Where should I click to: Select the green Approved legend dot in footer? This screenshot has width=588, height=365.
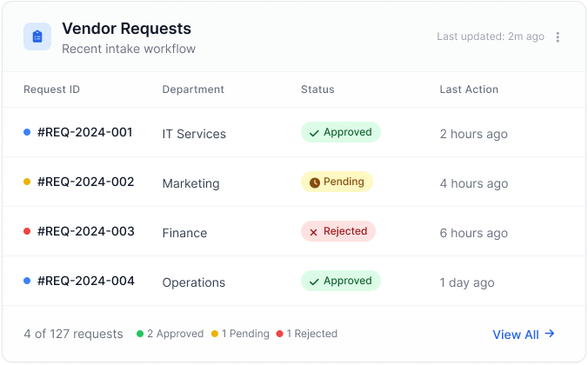140,334
